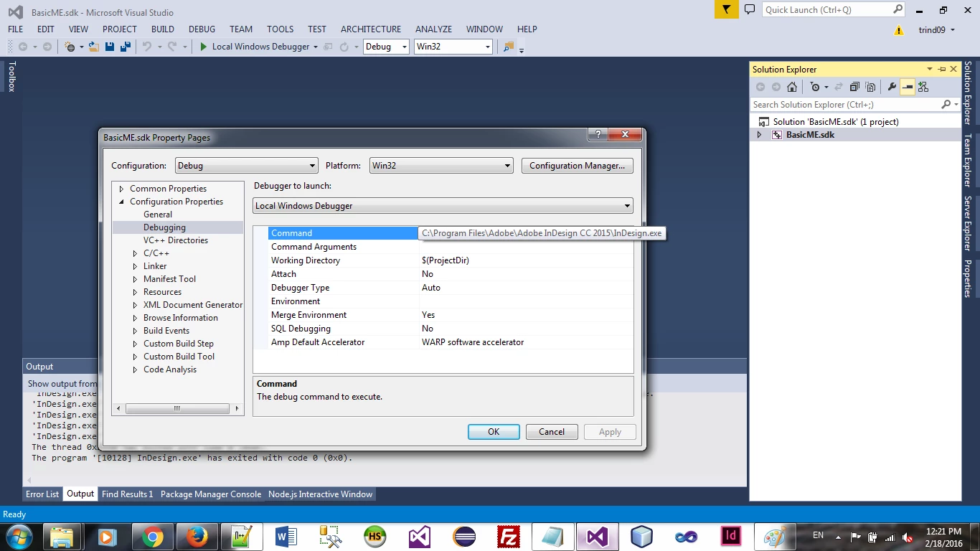Open the Team Explorer side tab
This screenshot has height=551, width=980.
(967, 161)
